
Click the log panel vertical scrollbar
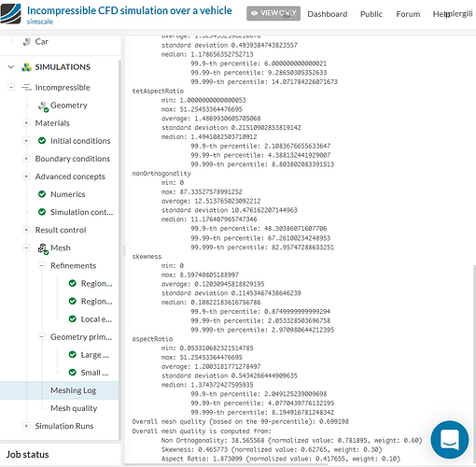click(474, 362)
